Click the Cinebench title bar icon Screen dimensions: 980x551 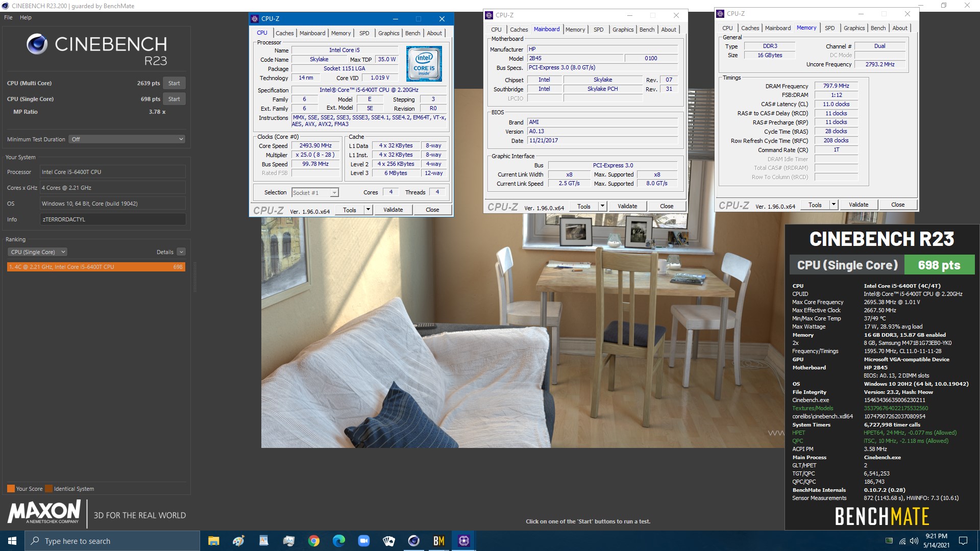[5, 6]
